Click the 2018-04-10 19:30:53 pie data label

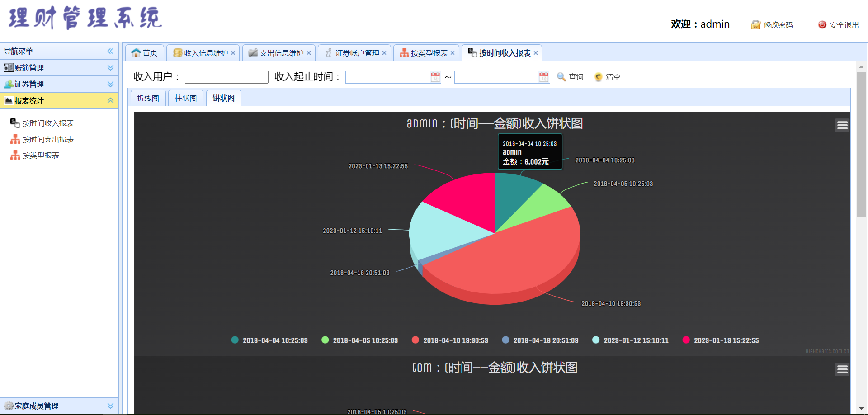click(x=611, y=303)
